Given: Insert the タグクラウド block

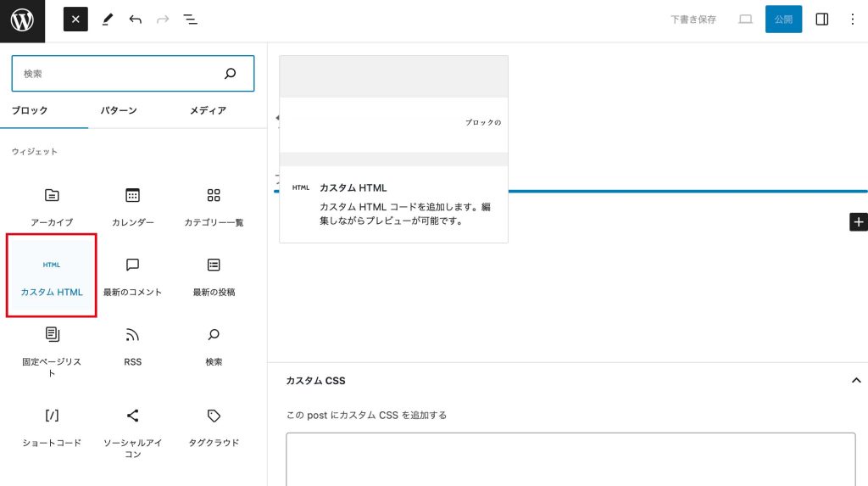Looking at the screenshot, I should pyautogui.click(x=214, y=427).
